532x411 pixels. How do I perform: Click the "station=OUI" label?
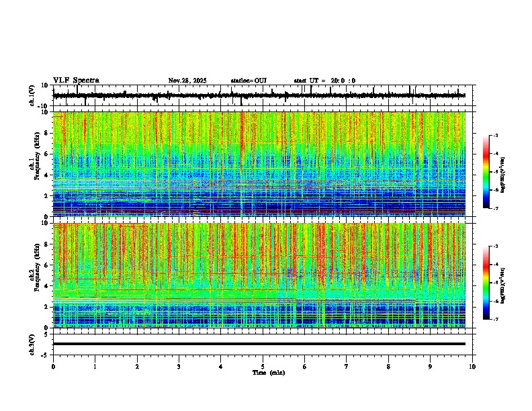coord(249,81)
